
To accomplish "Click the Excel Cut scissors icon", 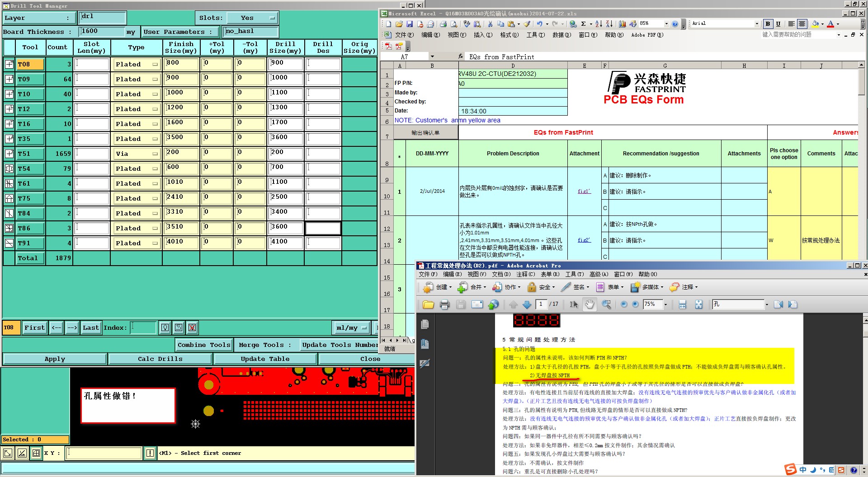I will click(x=490, y=24).
